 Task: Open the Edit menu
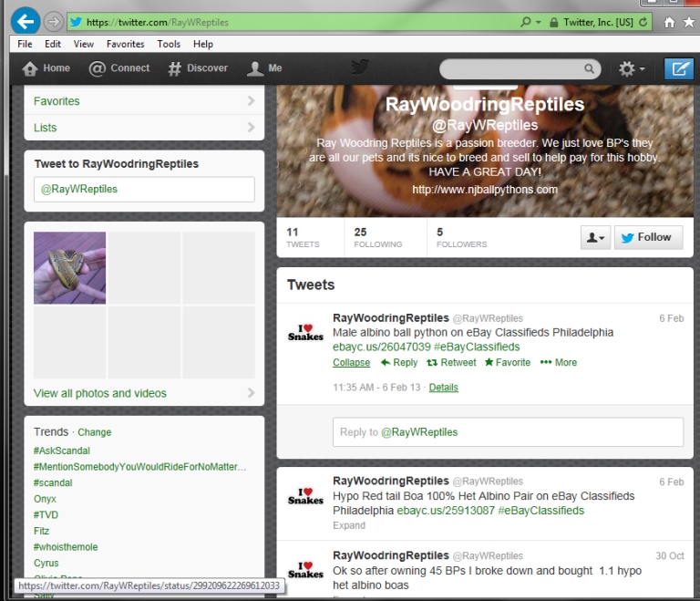coord(52,44)
